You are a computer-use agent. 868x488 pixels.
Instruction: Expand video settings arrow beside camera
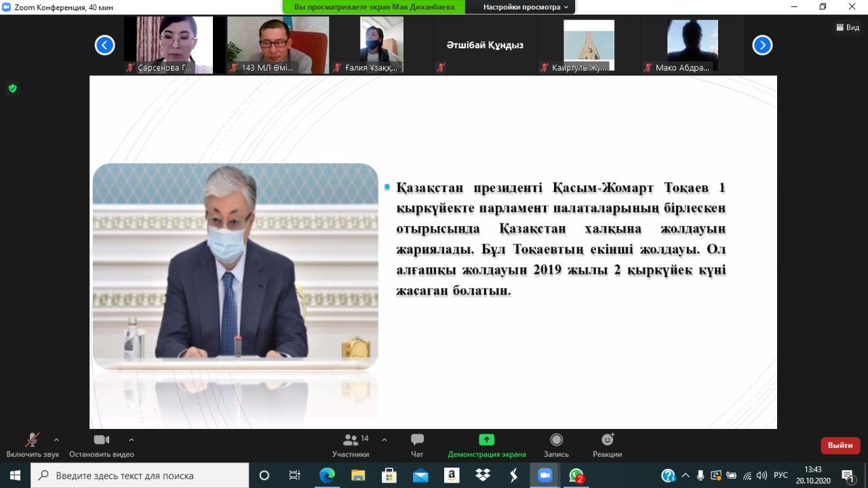click(x=132, y=440)
